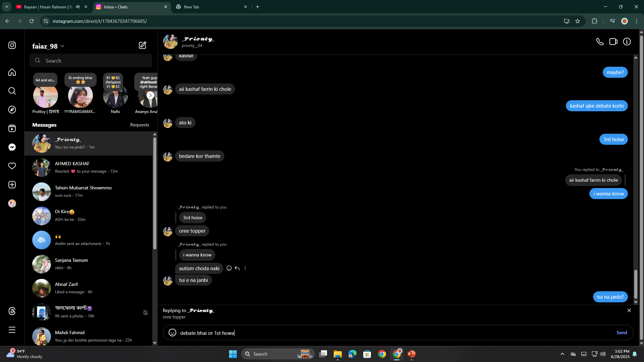Image resolution: width=644 pixels, height=362 pixels.
Task: Send the typed message
Action: 622,333
